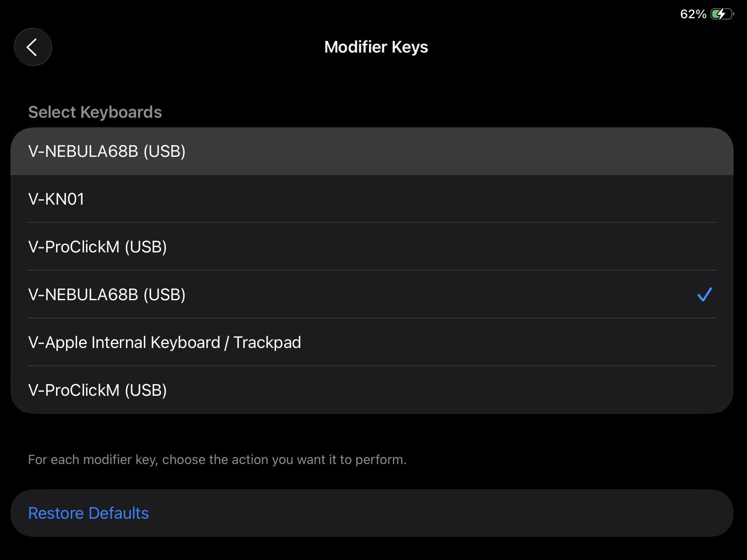Open the Select Keyboards section header
This screenshot has height=560, width=747.
click(x=95, y=112)
